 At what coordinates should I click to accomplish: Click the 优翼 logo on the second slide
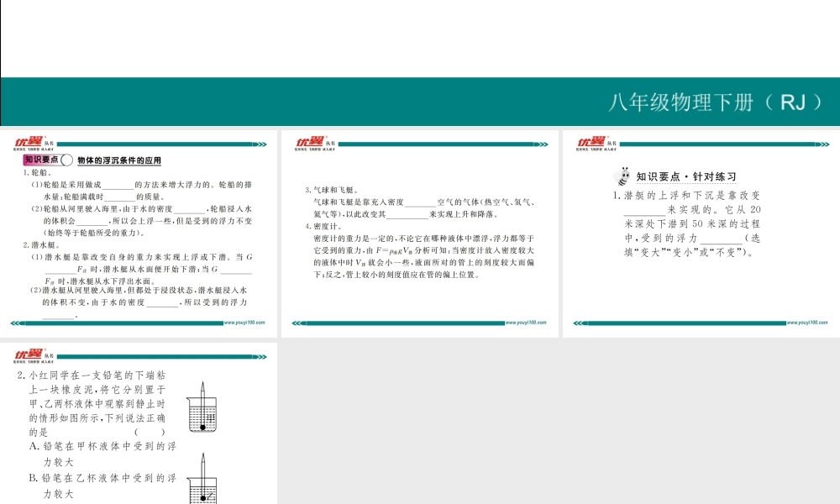click(x=309, y=143)
